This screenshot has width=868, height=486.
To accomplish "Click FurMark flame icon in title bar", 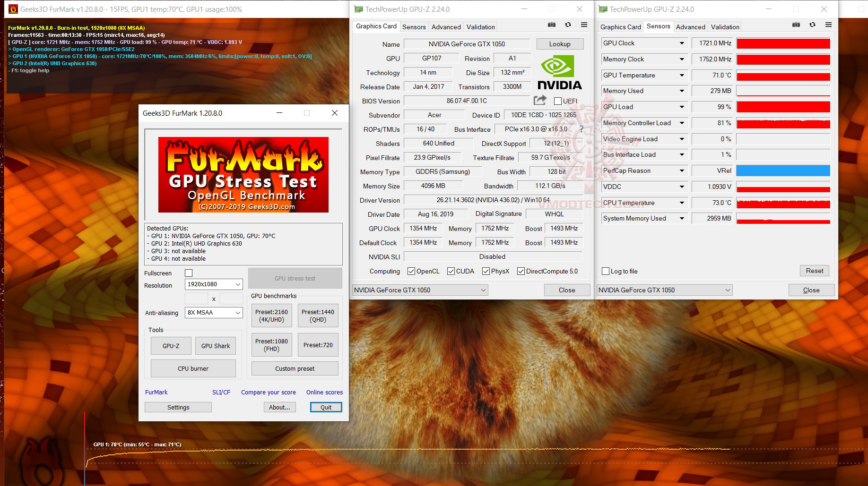I will point(12,9).
